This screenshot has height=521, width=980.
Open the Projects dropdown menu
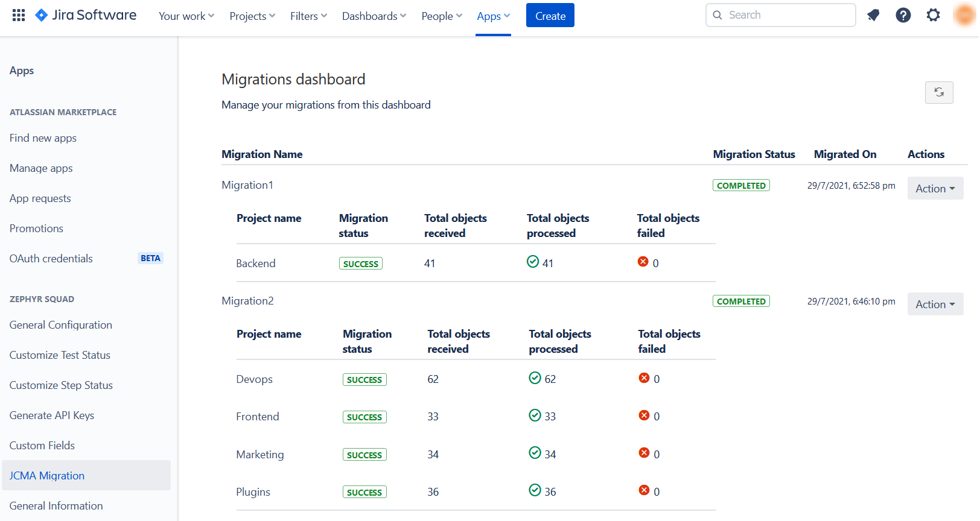[252, 16]
